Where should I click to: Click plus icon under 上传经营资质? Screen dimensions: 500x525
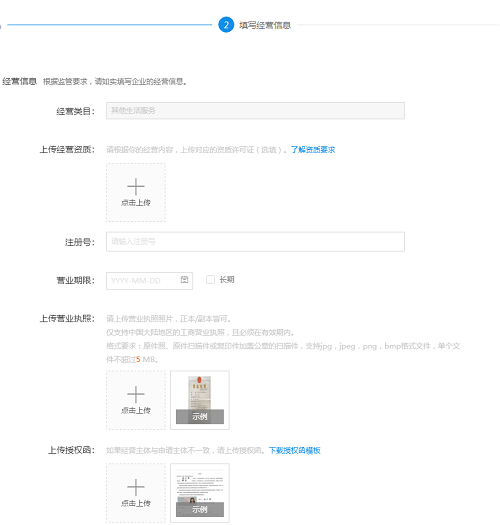tap(136, 186)
